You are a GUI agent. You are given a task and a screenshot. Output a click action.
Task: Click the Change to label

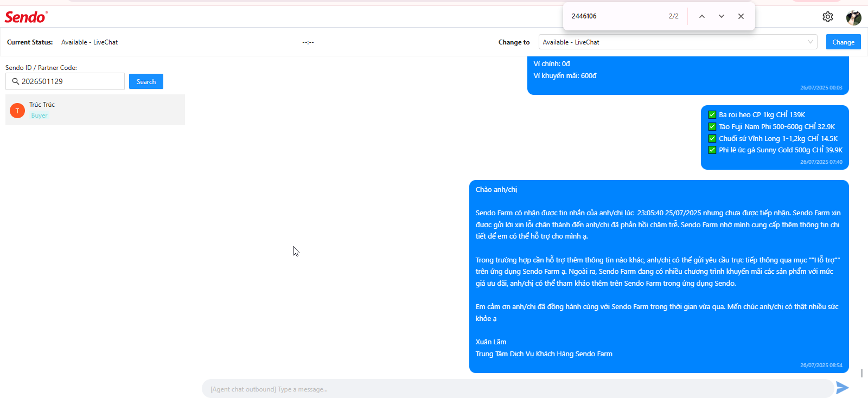click(514, 42)
